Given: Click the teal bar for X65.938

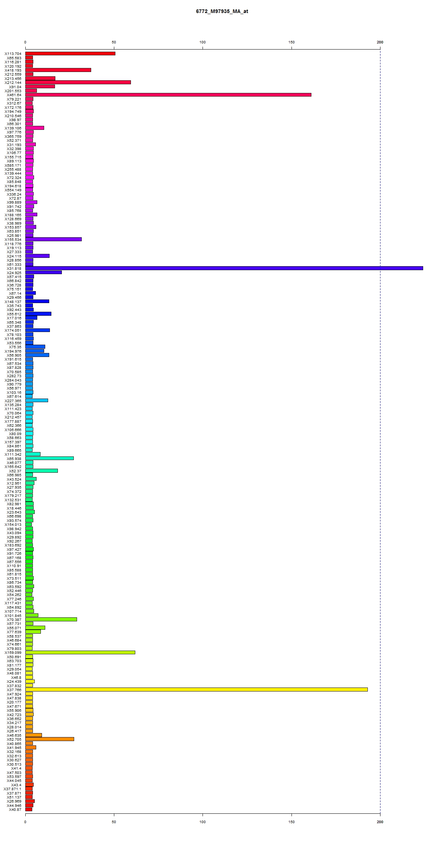Looking at the screenshot, I should (50, 458).
